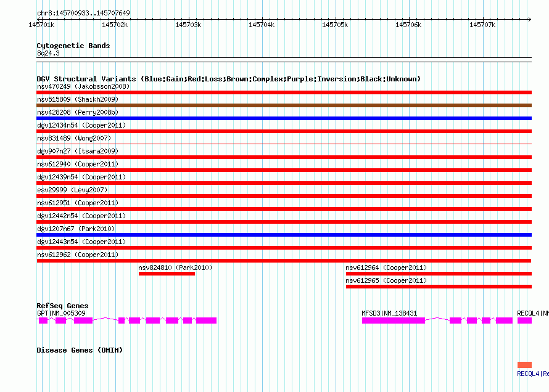The height and width of the screenshot is (392, 549).
Task: Click the nsv612962 (Cooper2011) label
Action: tap(78, 255)
